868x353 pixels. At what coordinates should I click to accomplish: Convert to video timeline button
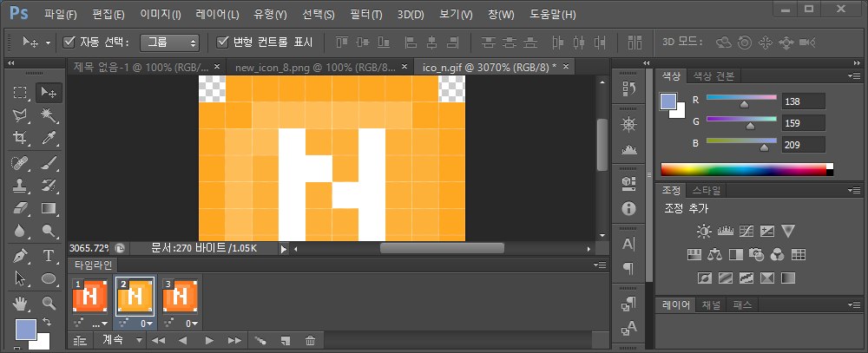[x=80, y=341]
